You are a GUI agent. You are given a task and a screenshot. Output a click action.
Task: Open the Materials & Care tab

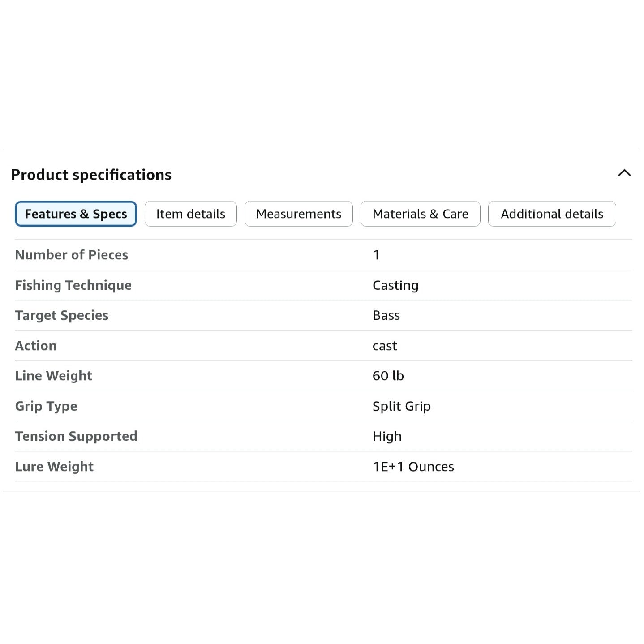(421, 214)
